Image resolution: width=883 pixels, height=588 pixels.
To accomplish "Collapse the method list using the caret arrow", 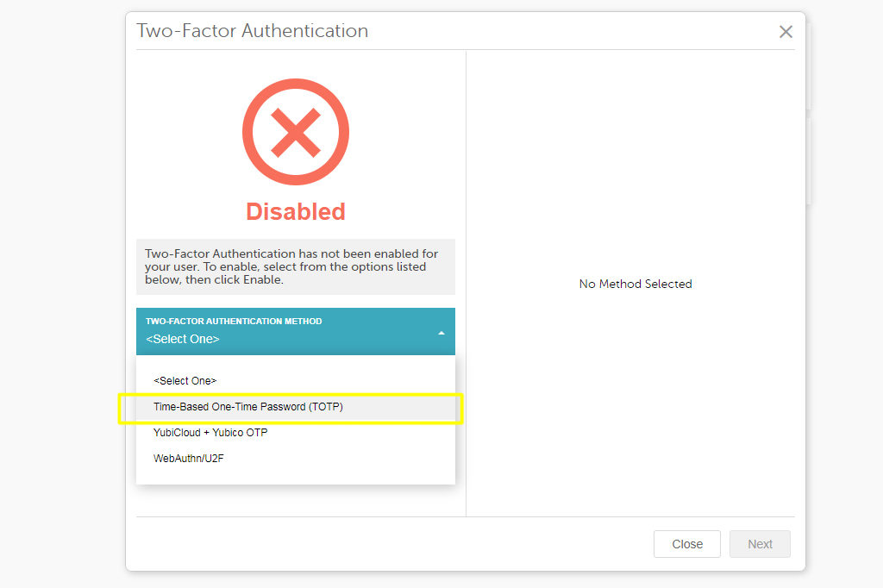I will coord(441,333).
